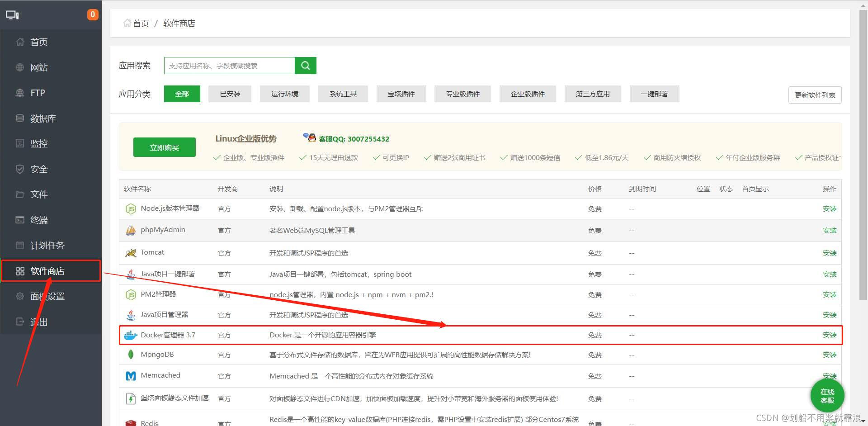Click the Memcached M icon
868x426 pixels.
click(131, 376)
